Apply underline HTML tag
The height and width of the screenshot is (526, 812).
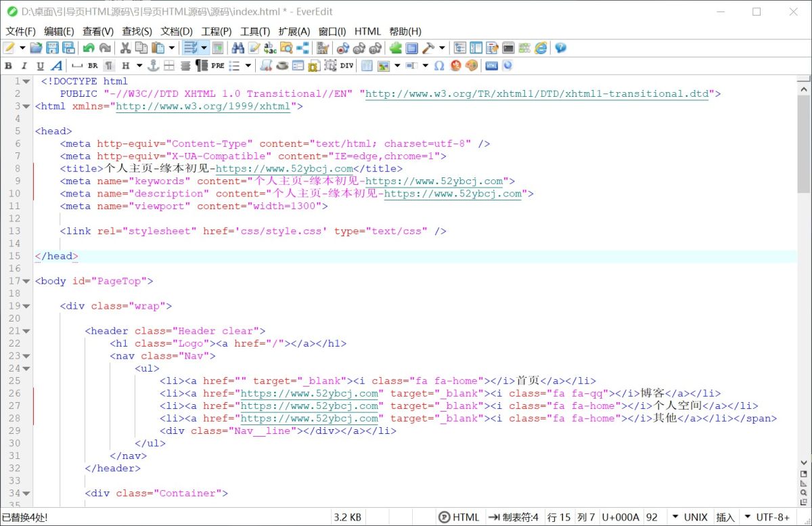pos(41,66)
